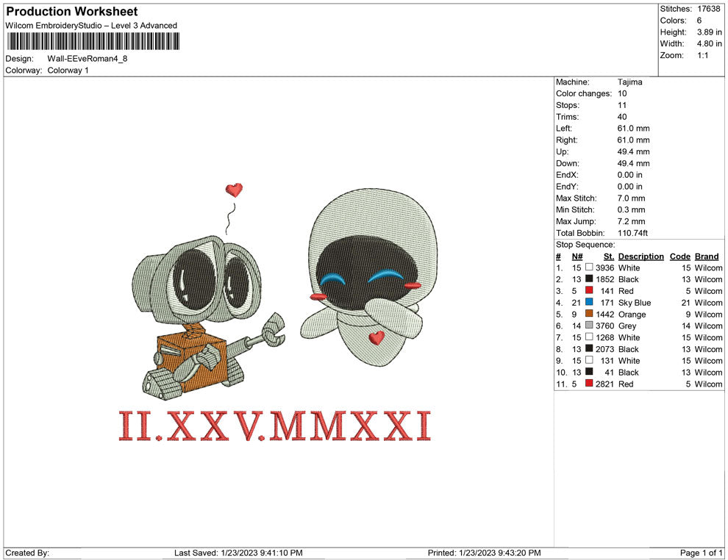The height and width of the screenshot is (560, 728).
Task: Click the Height value 3.89 in
Action: tap(710, 32)
